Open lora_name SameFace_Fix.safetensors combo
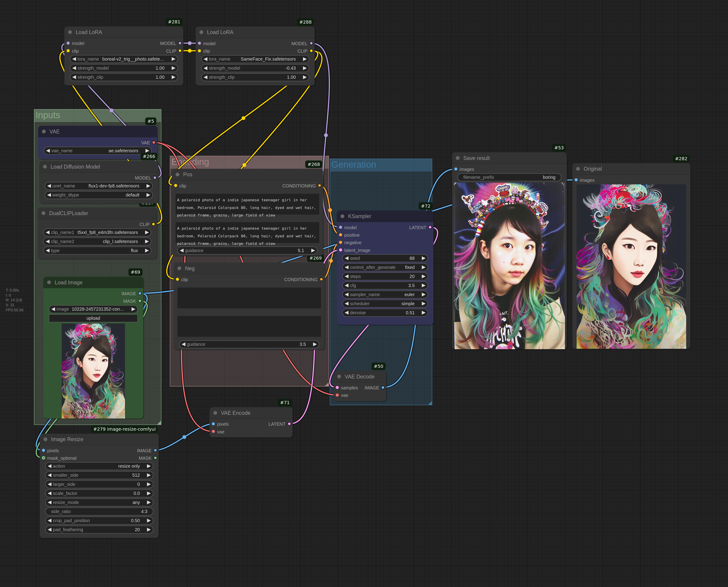The image size is (728, 587). tap(255, 59)
